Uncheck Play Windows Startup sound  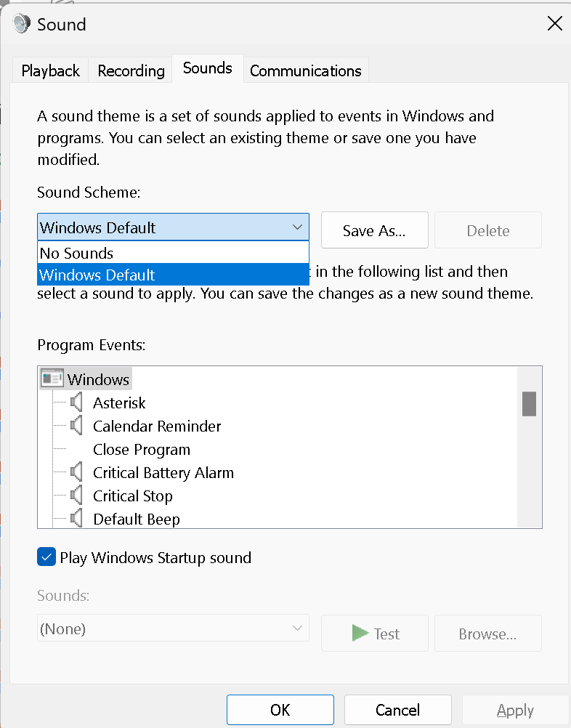coord(46,557)
